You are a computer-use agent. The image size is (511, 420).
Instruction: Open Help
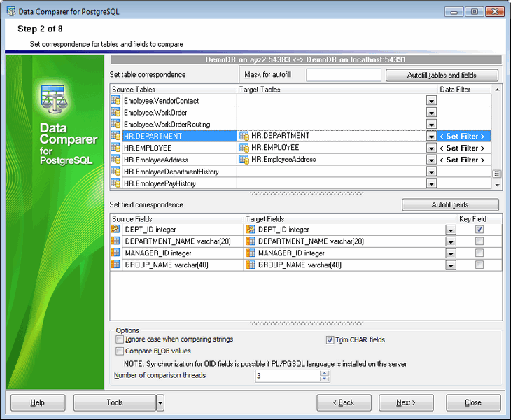pyautogui.click(x=38, y=402)
